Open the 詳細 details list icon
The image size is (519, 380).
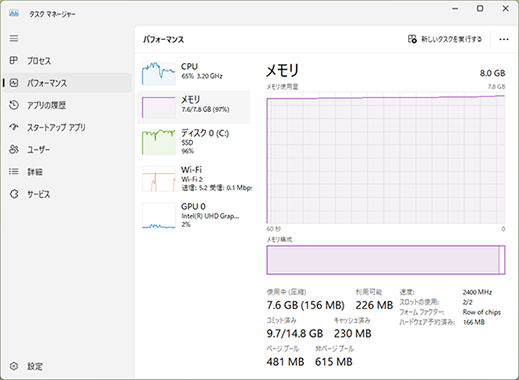(14, 172)
